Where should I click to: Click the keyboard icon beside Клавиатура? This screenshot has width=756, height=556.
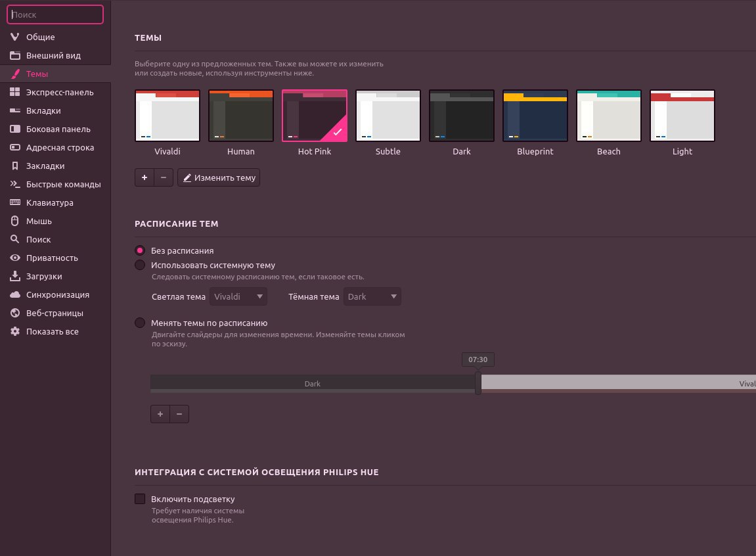tap(15, 202)
